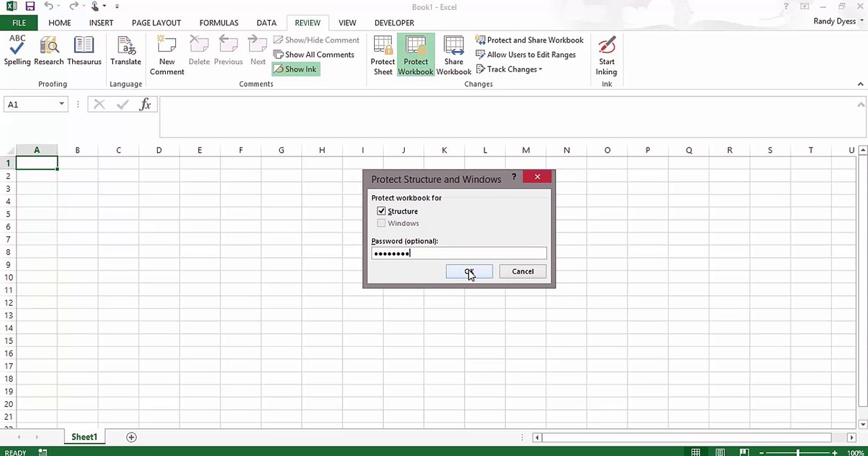The height and width of the screenshot is (456, 868).
Task: Close the Protect Structure and Windows dialog
Action: click(538, 177)
